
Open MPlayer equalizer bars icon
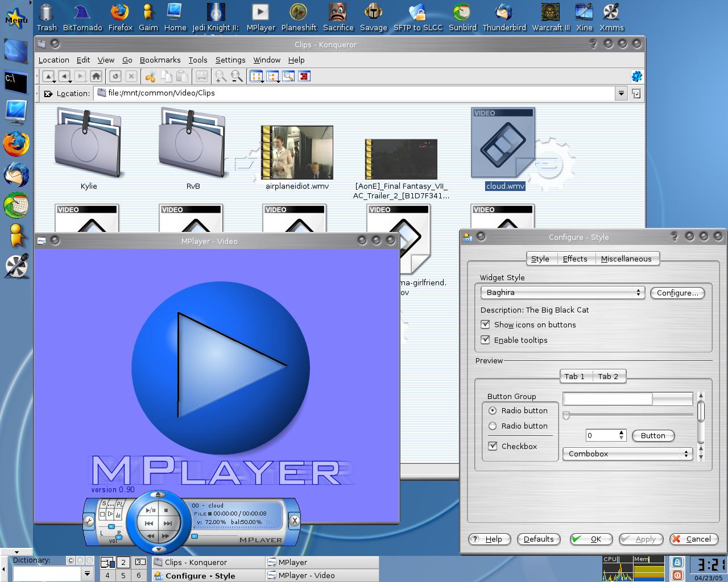pos(118,515)
